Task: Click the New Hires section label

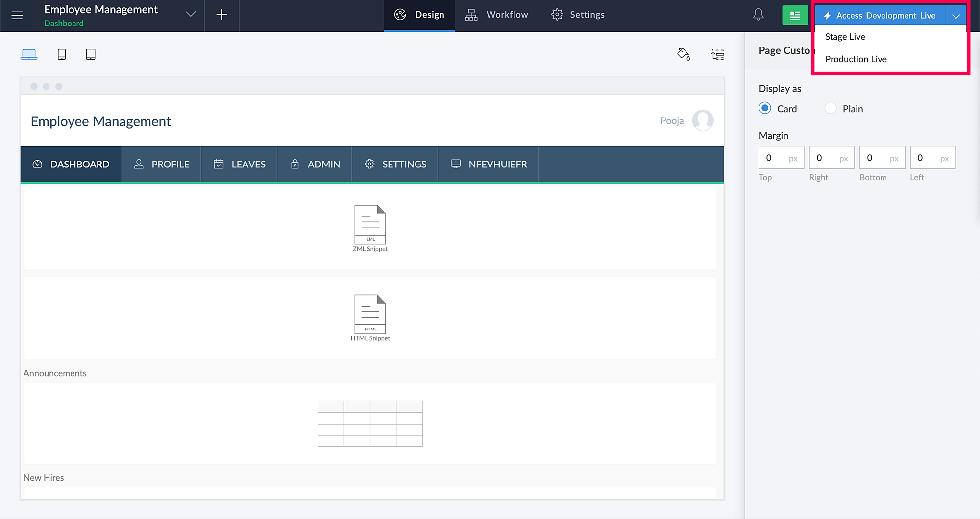Action: pos(44,478)
